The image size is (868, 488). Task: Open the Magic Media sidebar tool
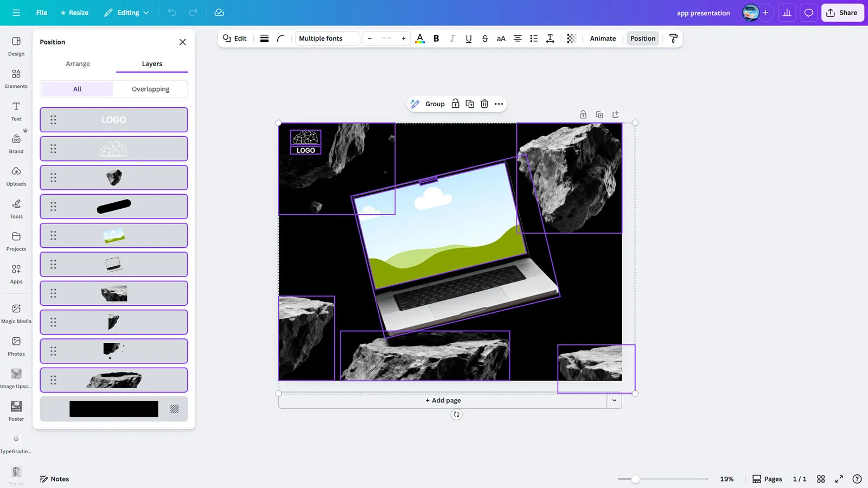16,313
